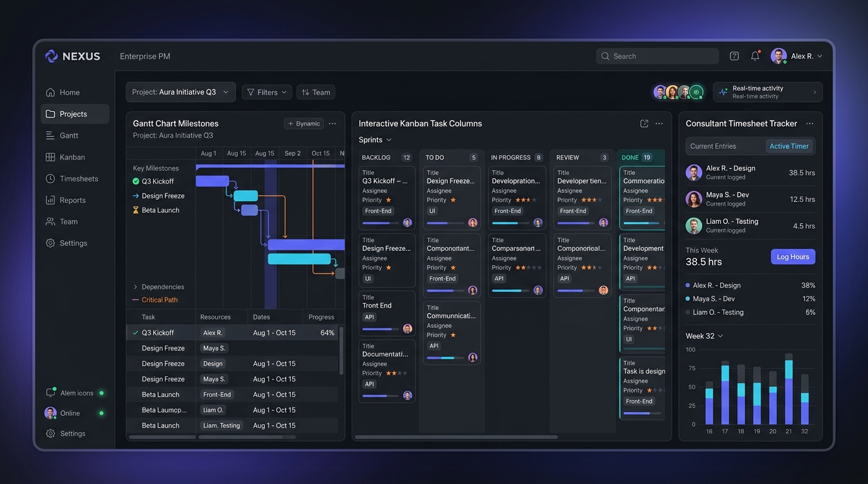Click the Liam, Testing resource tag
The image size is (868, 484).
[x=221, y=425]
